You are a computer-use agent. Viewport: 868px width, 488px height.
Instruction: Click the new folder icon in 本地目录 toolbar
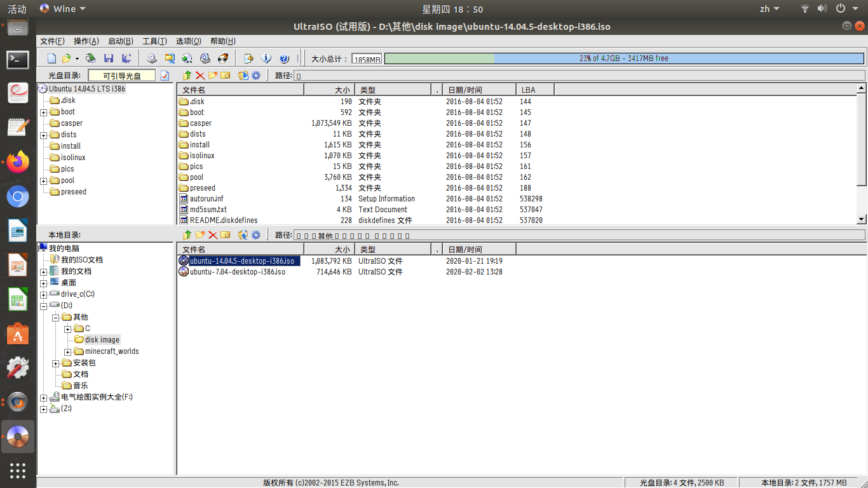click(200, 235)
